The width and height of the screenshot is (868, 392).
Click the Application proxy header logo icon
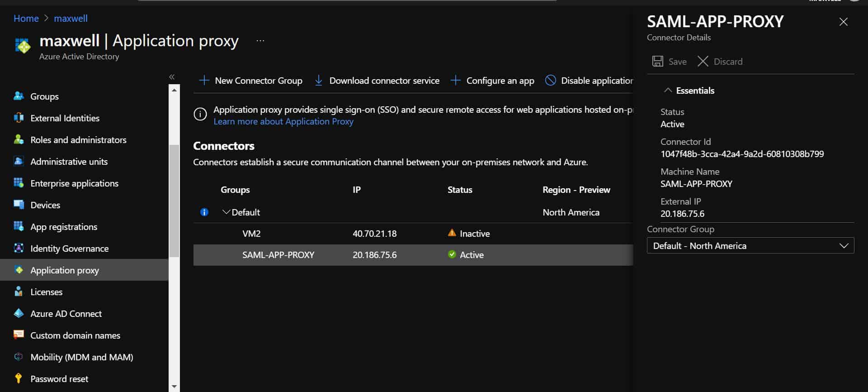(23, 46)
